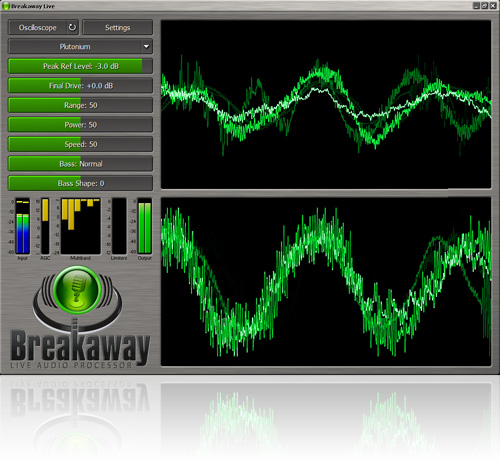Screen dimensions: 500x475
Task: Click the Bass Shape slider
Action: coord(80,183)
